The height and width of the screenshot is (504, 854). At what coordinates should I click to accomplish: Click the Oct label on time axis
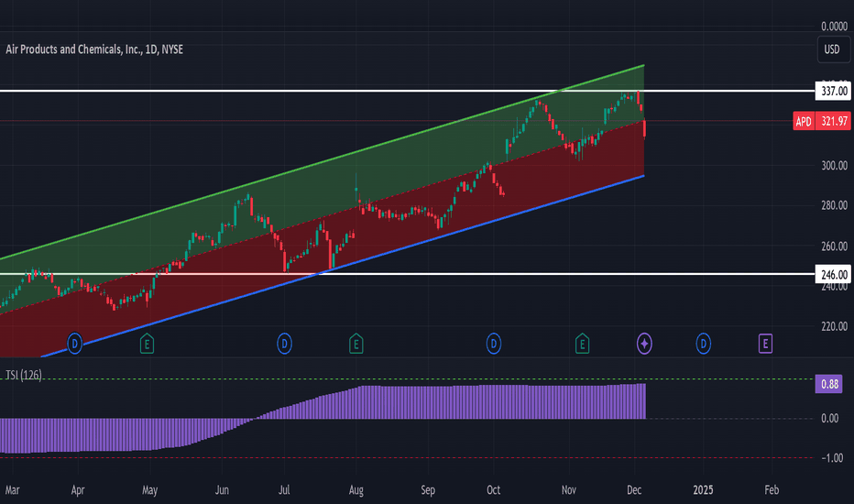tap(494, 490)
